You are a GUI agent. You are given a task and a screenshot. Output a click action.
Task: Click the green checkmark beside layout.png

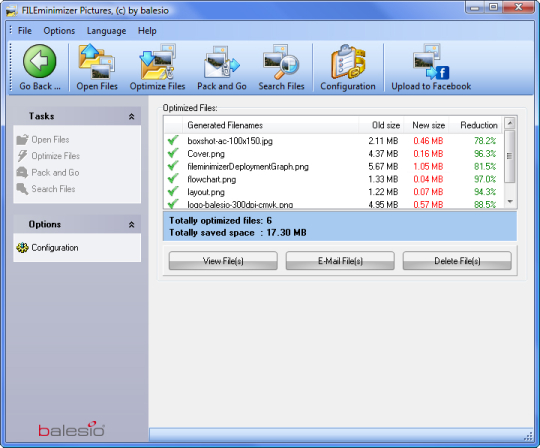coord(173,191)
